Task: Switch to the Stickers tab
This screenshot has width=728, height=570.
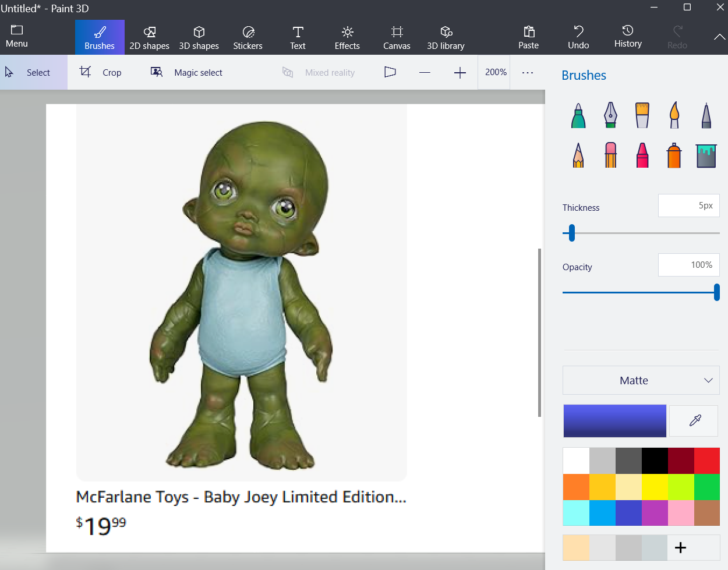Action: (248, 37)
